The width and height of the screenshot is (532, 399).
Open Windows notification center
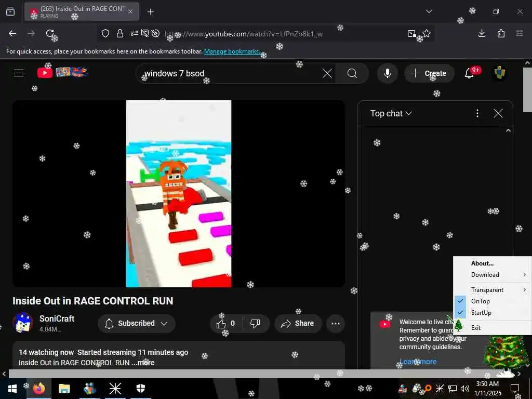[x=515, y=389]
